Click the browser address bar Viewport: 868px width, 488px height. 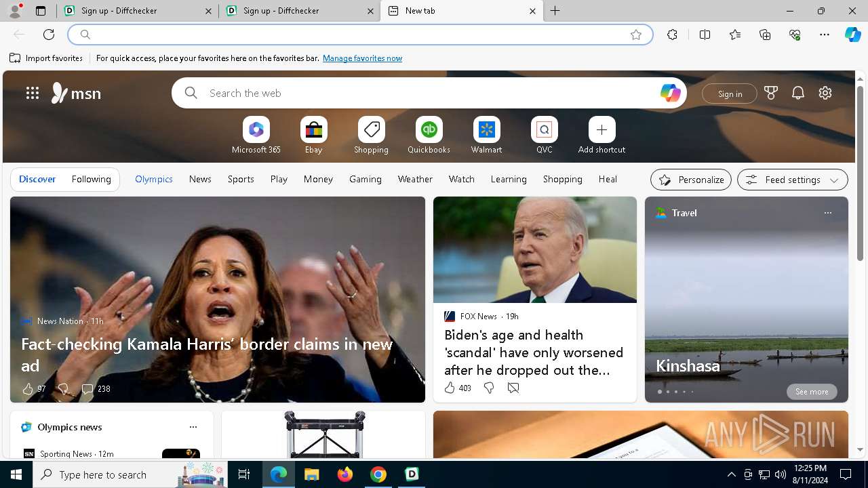359,35
